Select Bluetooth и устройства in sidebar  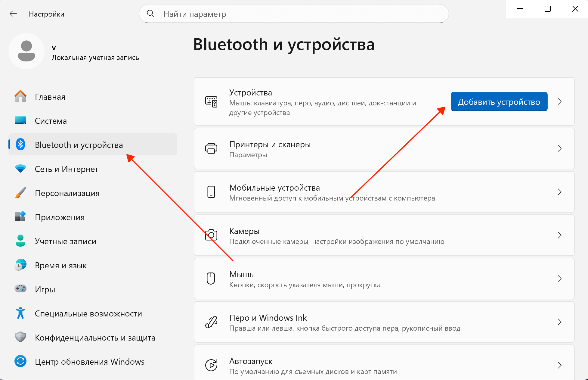pos(93,144)
